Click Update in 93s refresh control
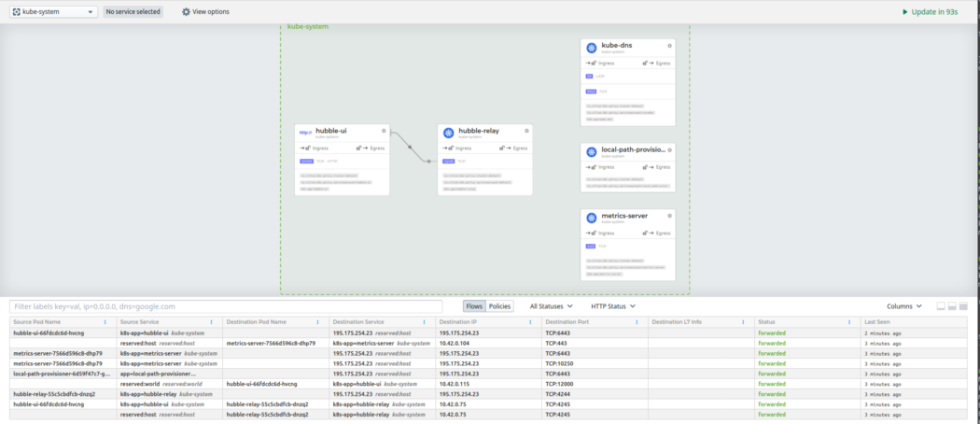The height and width of the screenshot is (424, 980). (930, 12)
